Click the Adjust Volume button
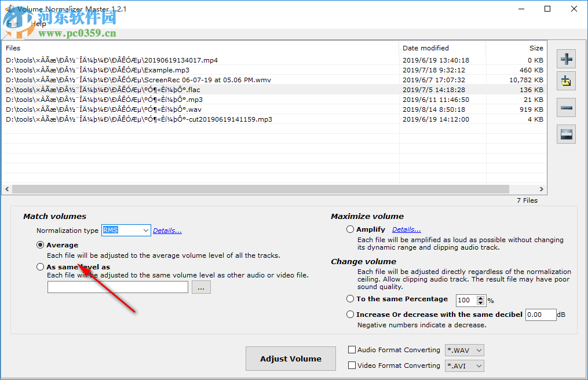Viewport: 588px width, 380px height. 290,358
